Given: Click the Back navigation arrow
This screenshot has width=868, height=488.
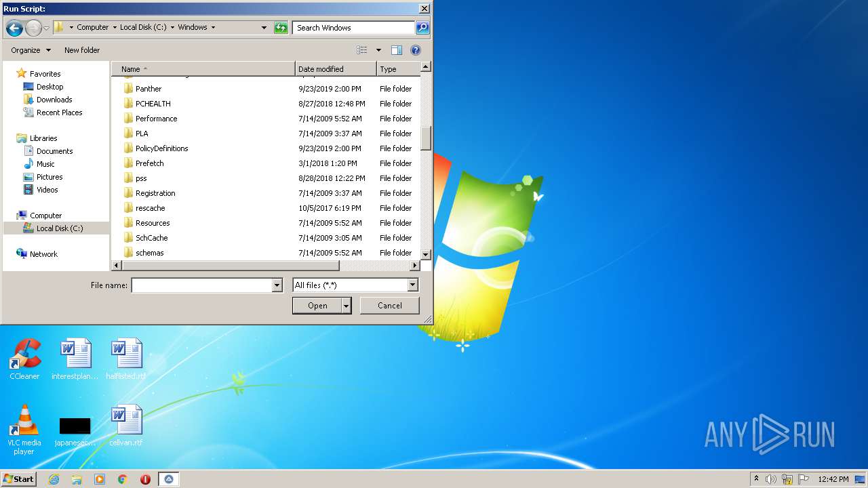Looking at the screenshot, I should coord(14,28).
